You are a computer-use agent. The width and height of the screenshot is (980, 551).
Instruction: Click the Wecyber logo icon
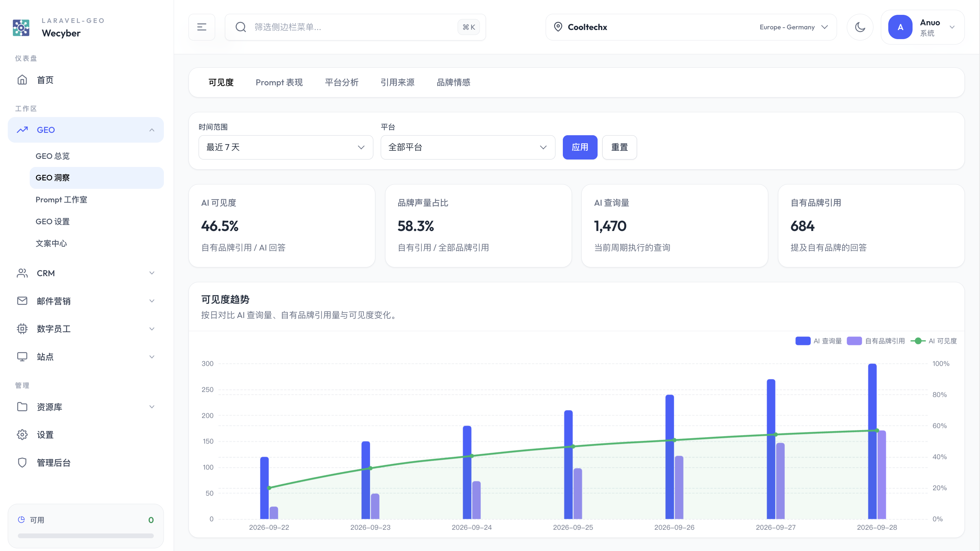pos(21,27)
